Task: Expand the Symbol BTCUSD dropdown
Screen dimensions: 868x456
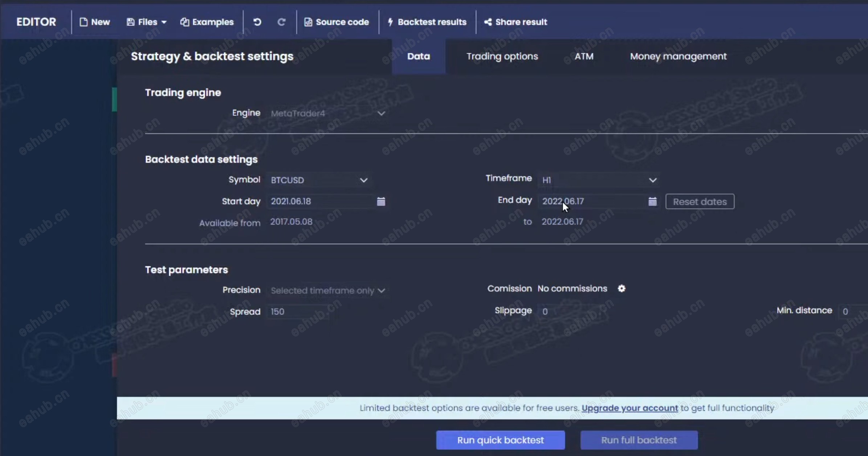Action: [x=319, y=180]
